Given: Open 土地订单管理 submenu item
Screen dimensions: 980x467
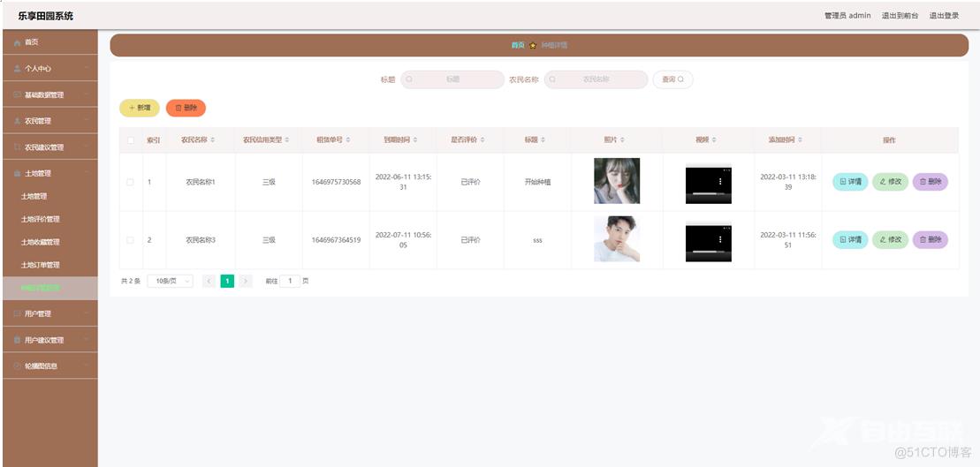Looking at the screenshot, I should tap(50, 266).
